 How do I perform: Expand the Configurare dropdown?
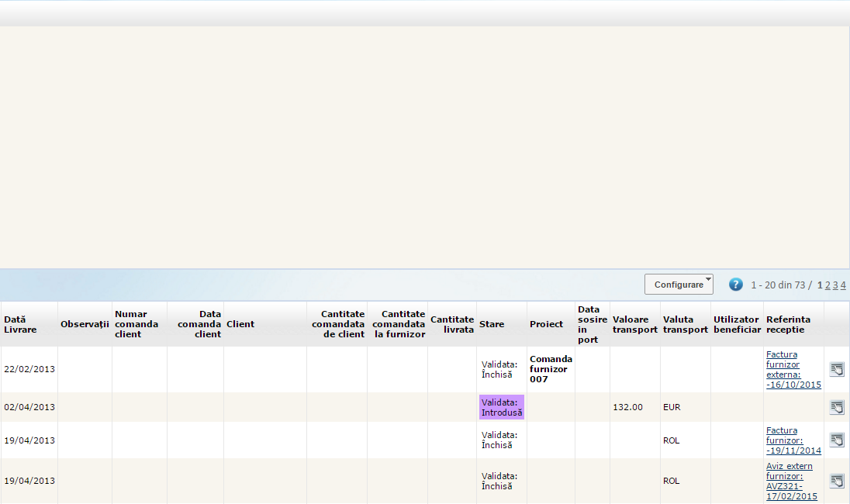[x=679, y=285]
